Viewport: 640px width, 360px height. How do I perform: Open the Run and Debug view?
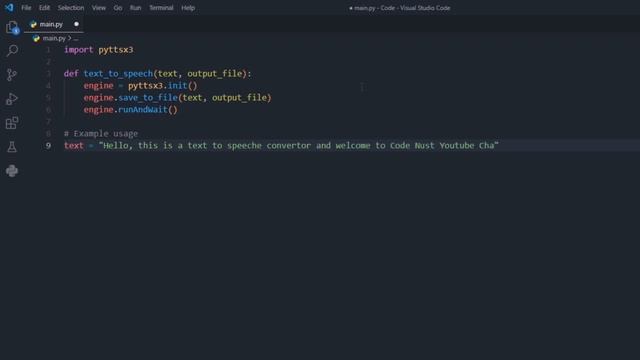(12, 99)
